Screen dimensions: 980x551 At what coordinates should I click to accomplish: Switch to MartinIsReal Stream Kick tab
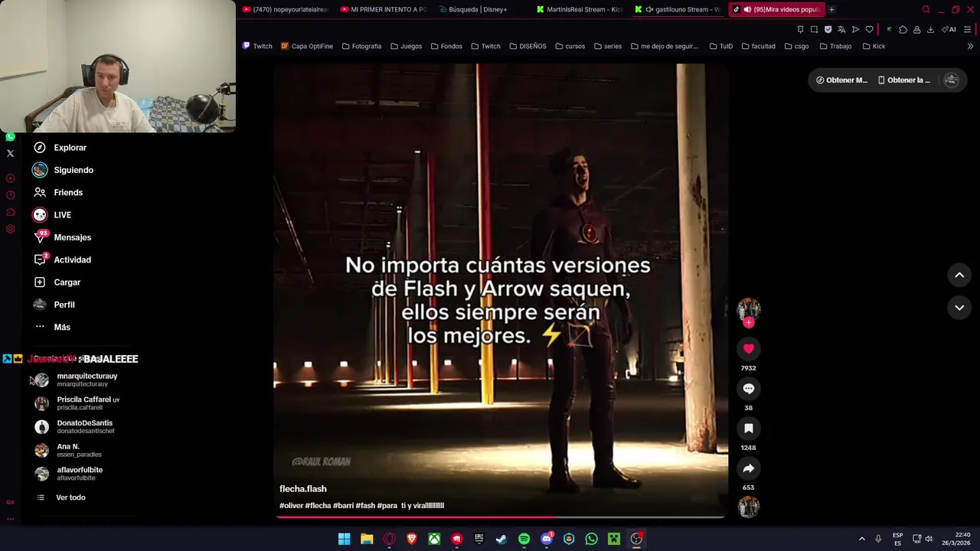[580, 9]
